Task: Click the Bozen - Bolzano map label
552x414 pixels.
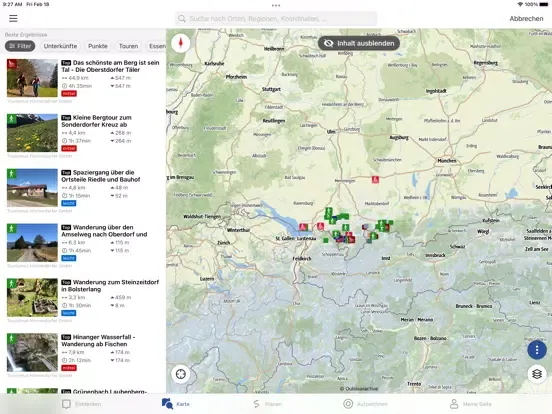Action: (430, 338)
